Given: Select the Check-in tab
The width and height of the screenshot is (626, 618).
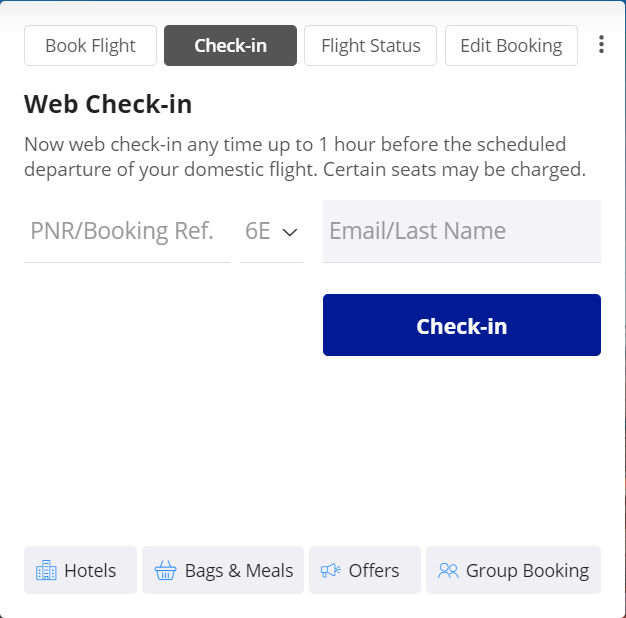Looking at the screenshot, I should click(230, 46).
